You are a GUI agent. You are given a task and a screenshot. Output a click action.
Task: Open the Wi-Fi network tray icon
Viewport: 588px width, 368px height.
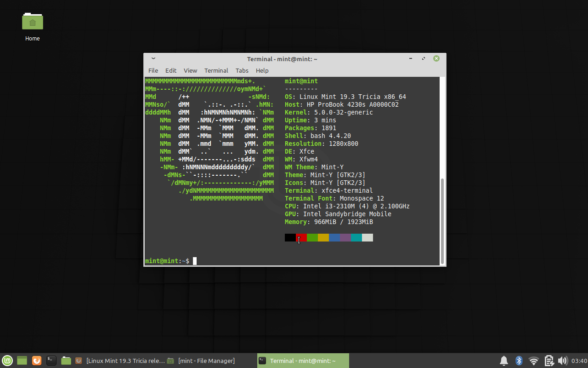(533, 361)
